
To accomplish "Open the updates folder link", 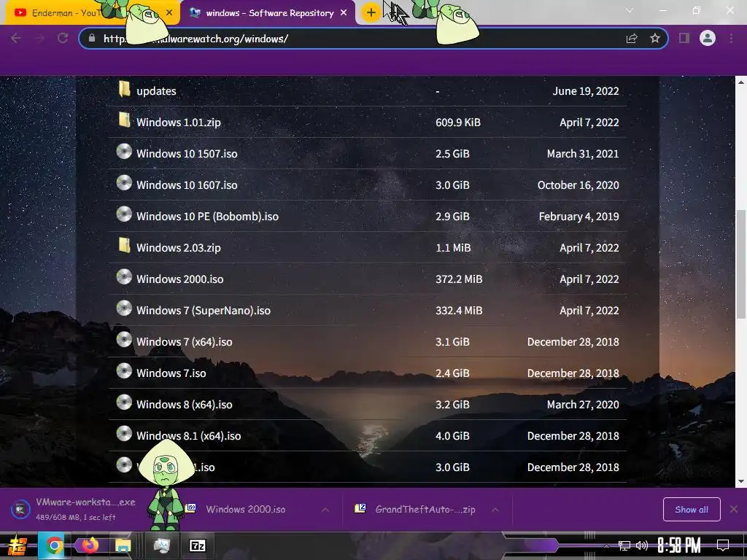I will click(156, 91).
